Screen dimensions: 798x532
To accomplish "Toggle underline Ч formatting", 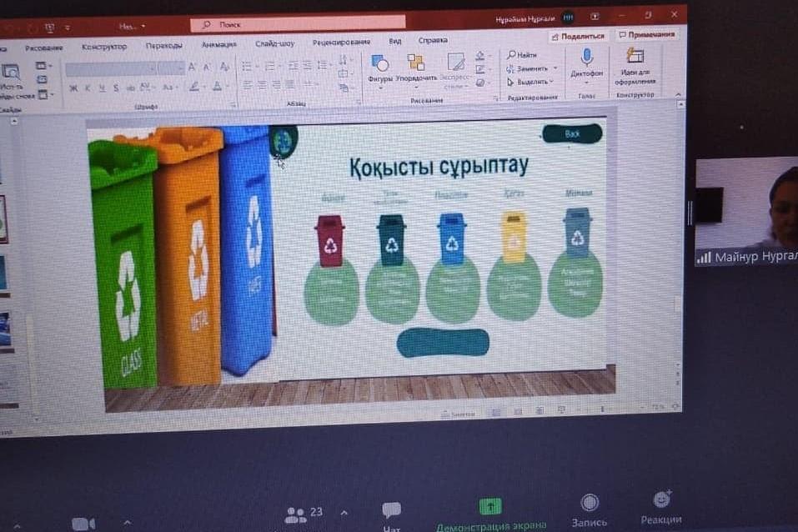I will click(103, 88).
